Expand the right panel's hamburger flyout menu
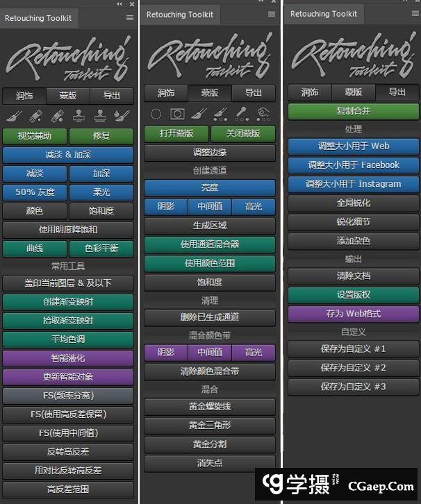This screenshot has width=421, height=504. click(x=415, y=14)
